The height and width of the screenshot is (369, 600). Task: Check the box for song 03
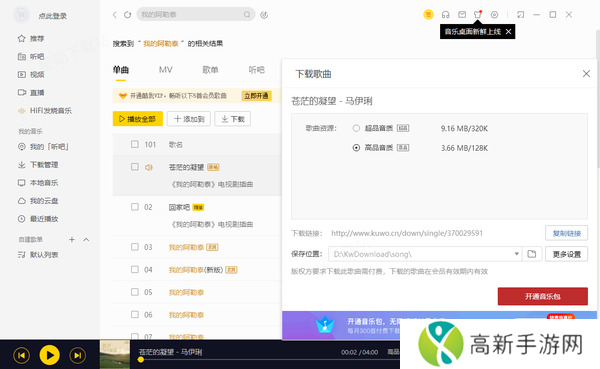135,247
